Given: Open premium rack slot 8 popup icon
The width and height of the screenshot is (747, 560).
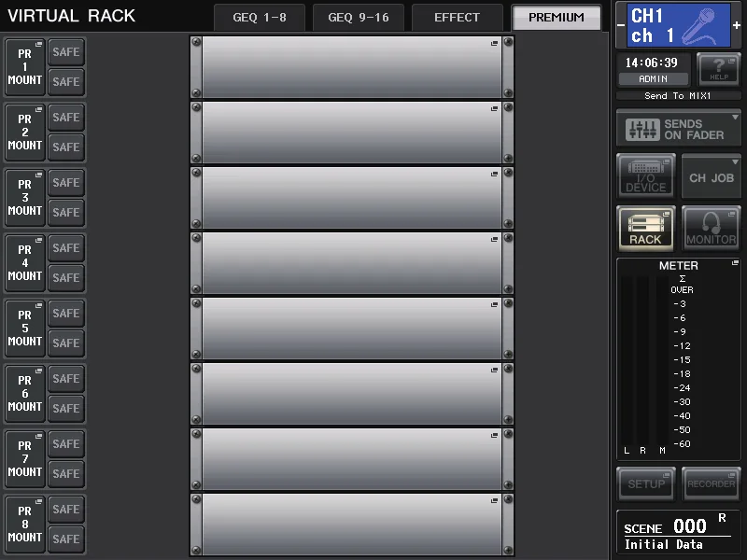Looking at the screenshot, I should (x=494, y=500).
